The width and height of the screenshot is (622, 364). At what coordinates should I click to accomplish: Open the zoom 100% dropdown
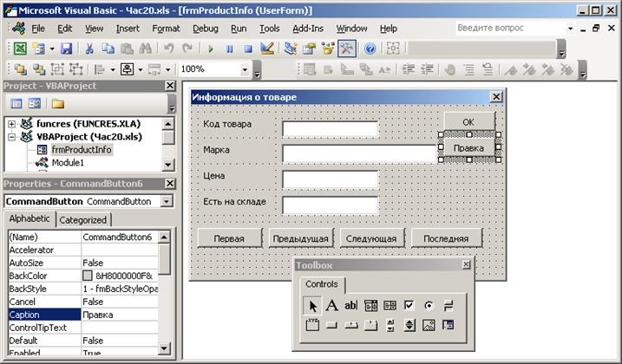point(245,70)
